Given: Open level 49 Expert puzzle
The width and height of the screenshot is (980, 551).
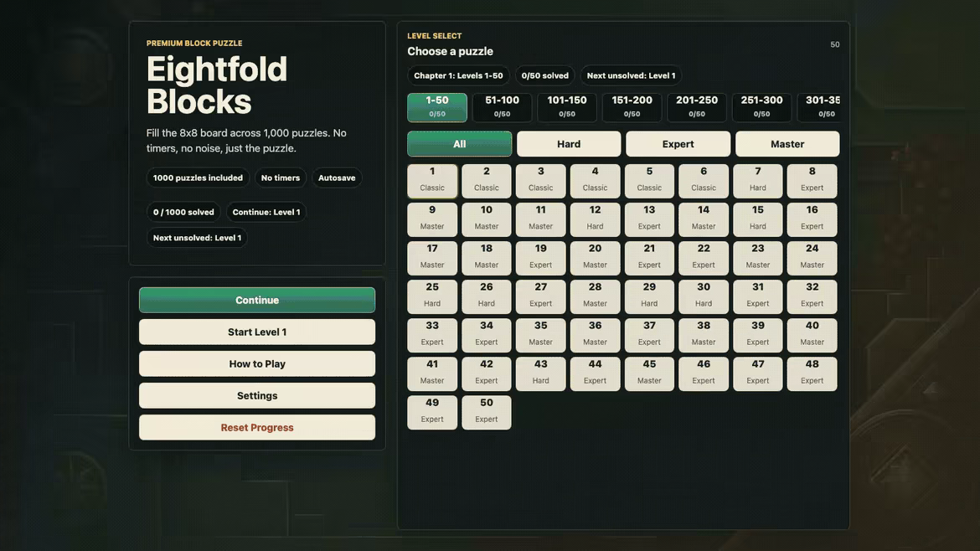Looking at the screenshot, I should 432,413.
